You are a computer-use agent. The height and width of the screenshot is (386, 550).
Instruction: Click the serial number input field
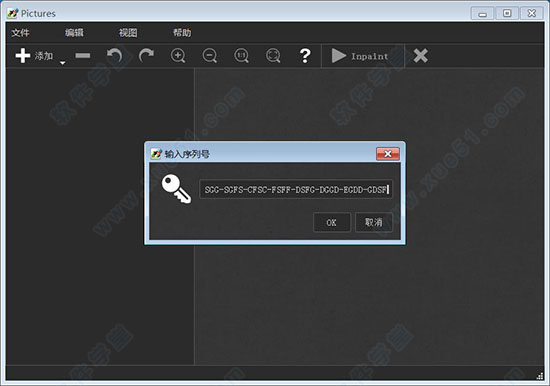(296, 189)
